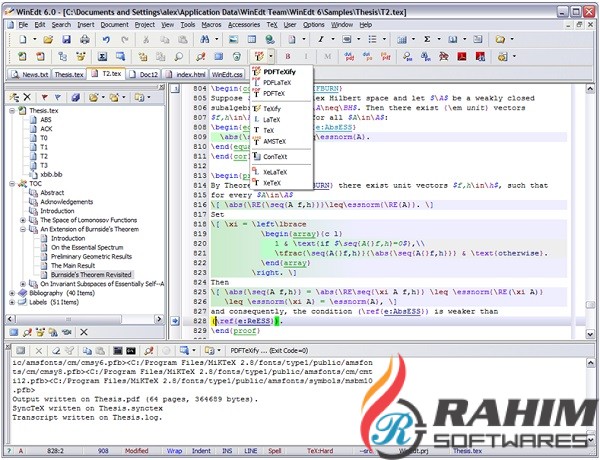Click the magnifier preview icon in second toolbar
The image size is (600, 460).
tap(179, 57)
